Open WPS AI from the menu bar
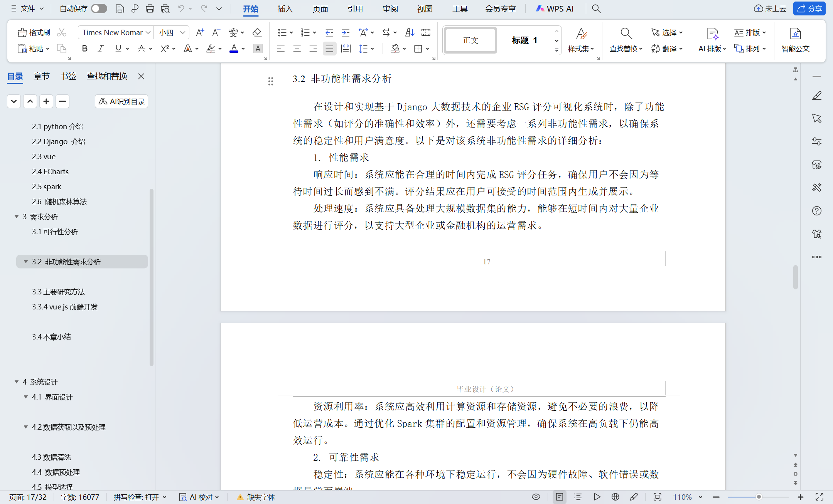Image resolution: width=833 pixels, height=504 pixels. click(x=555, y=8)
